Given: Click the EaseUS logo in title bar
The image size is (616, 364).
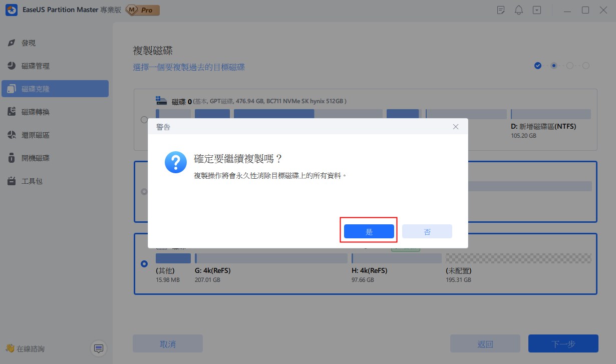Looking at the screenshot, I should point(12,10).
